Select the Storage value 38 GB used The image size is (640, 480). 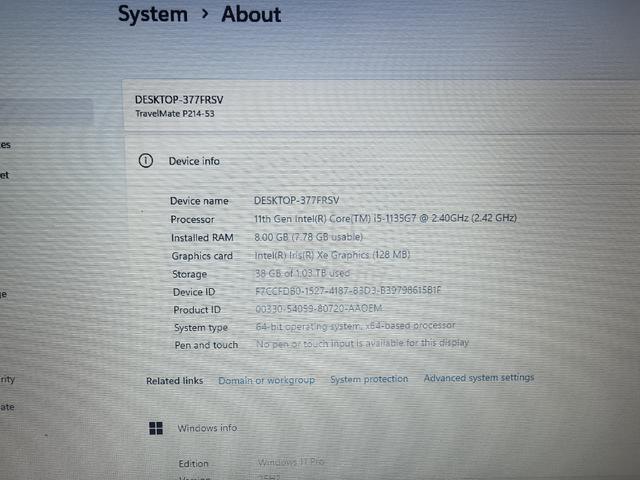point(302,273)
